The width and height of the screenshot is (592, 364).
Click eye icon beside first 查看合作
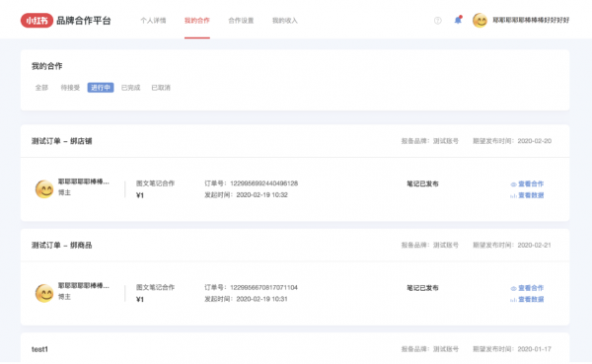(513, 184)
